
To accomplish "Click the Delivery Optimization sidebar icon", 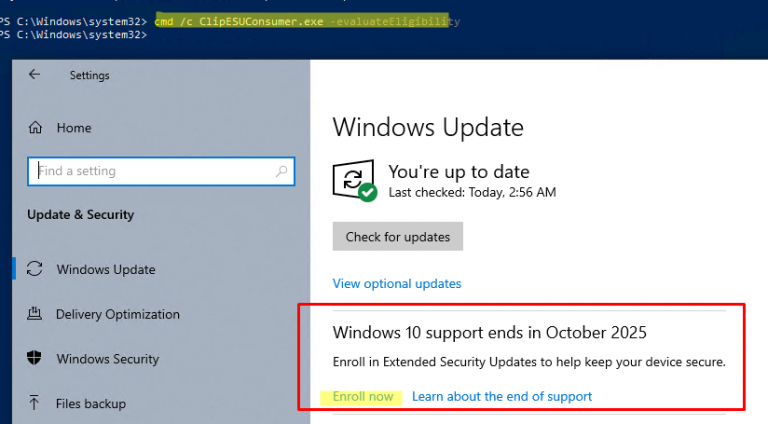I will [x=35, y=314].
